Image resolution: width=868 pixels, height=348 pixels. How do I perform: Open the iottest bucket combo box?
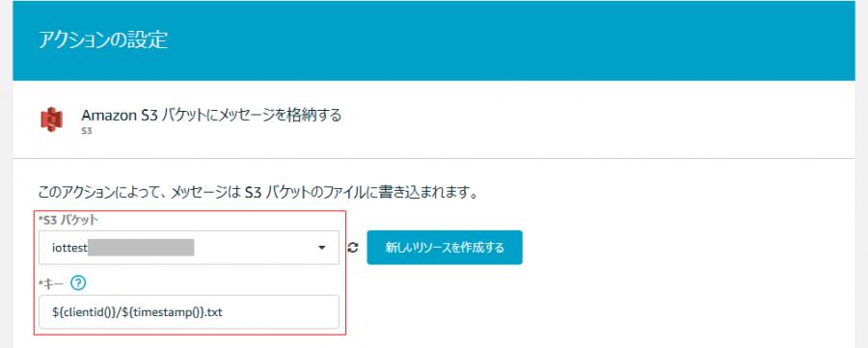pyautogui.click(x=189, y=248)
